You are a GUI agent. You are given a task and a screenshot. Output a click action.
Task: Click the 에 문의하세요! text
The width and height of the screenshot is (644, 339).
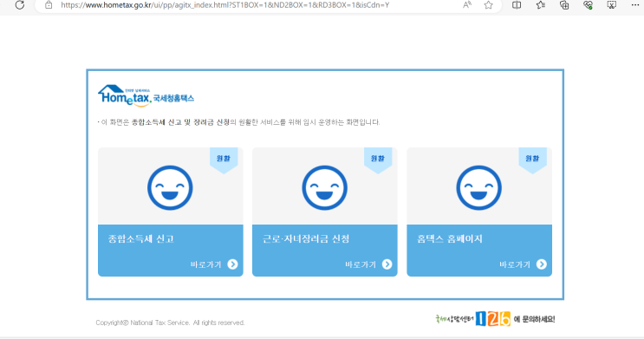click(x=534, y=319)
